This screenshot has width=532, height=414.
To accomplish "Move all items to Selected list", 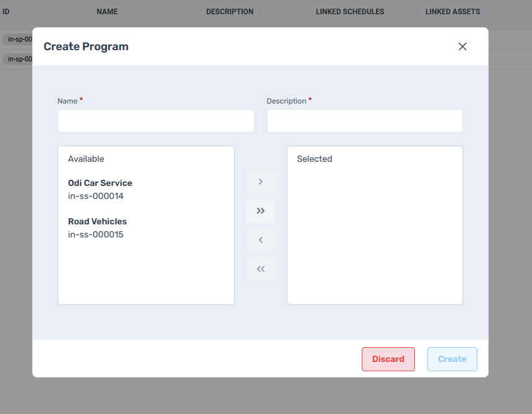I will click(261, 211).
